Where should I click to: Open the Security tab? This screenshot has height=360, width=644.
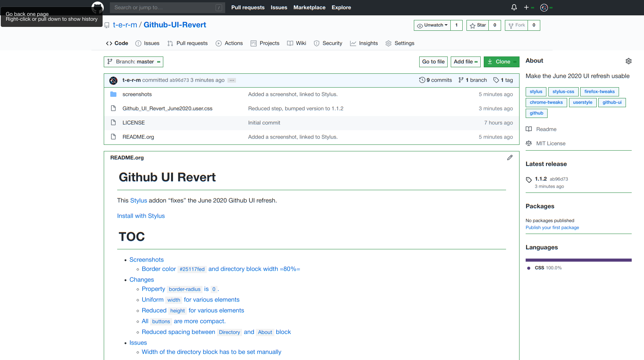(328, 43)
